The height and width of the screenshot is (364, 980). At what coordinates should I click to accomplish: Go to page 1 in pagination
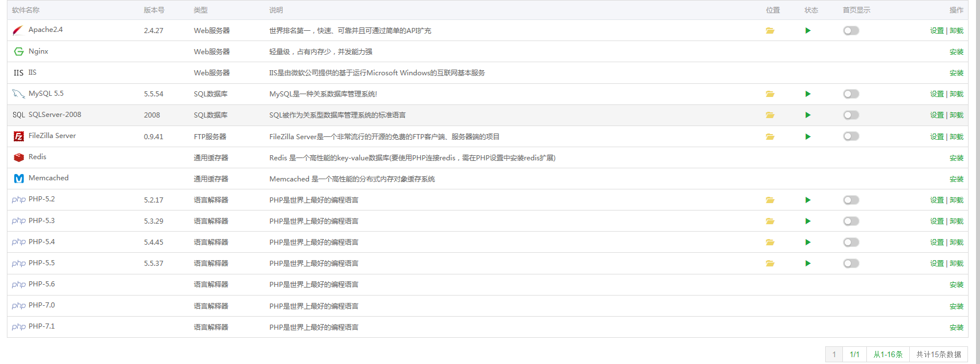click(834, 354)
